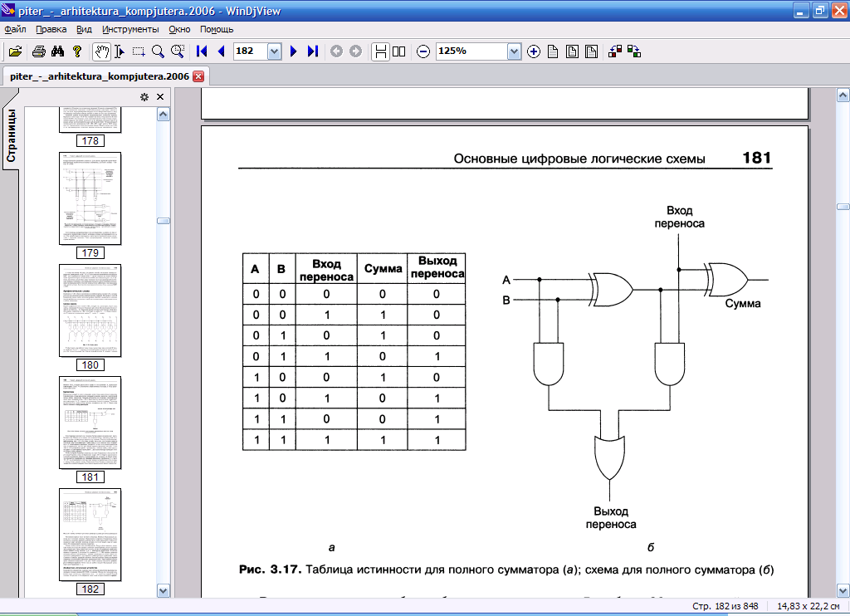Click the Open file folder icon

pyautogui.click(x=15, y=51)
